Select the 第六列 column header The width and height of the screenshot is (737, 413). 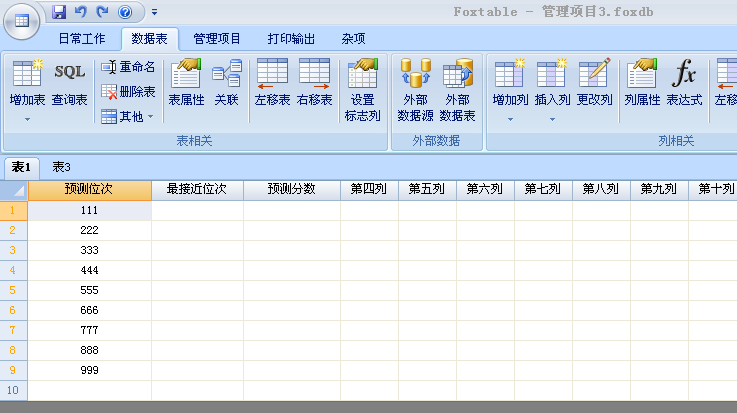point(485,190)
